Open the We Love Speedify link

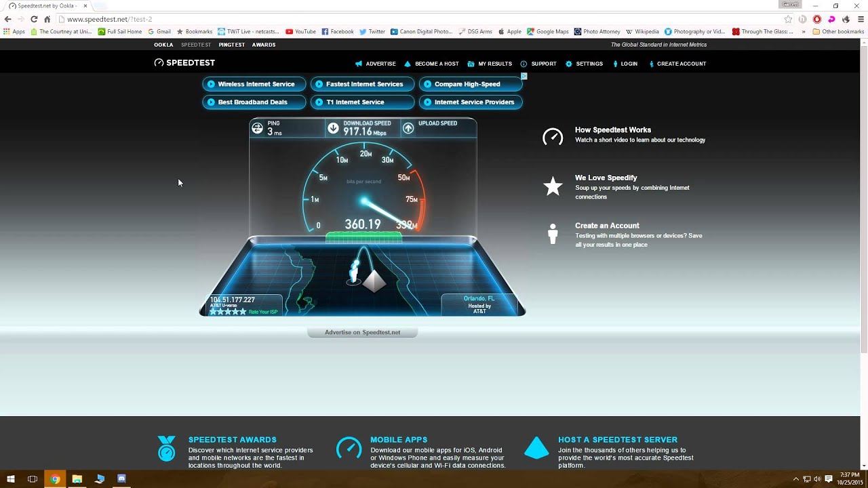(606, 178)
